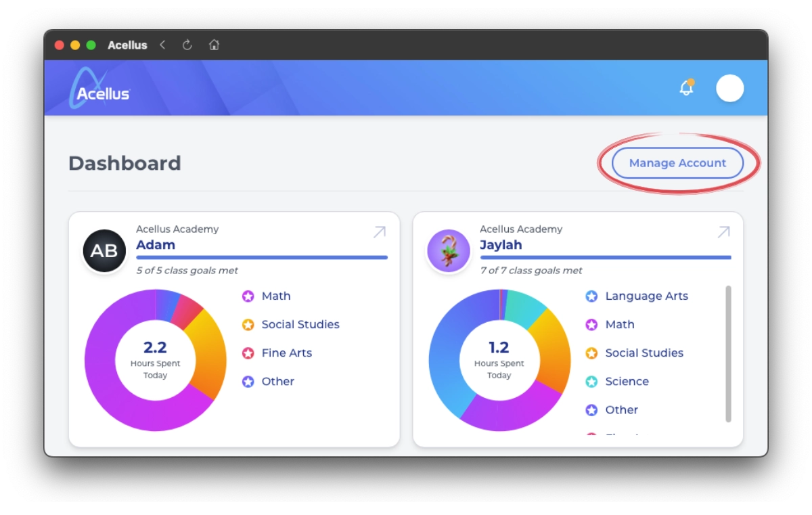Click the scrollbar on Jaylah's subject list
The image size is (812, 515).
(x=727, y=352)
